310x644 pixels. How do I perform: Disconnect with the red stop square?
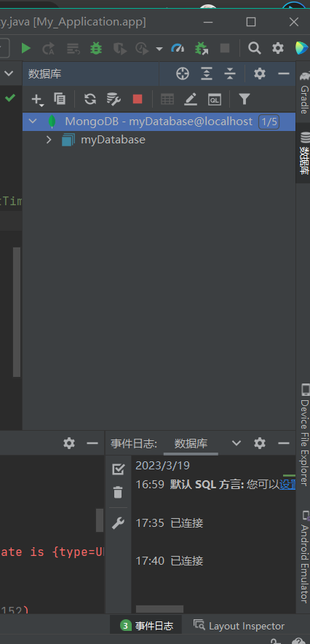coord(137,99)
